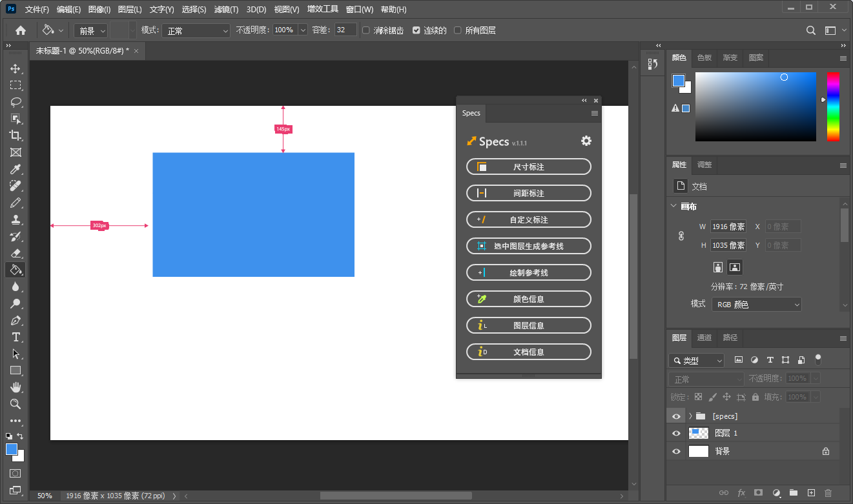Select the Blur tool

pyautogui.click(x=15, y=287)
